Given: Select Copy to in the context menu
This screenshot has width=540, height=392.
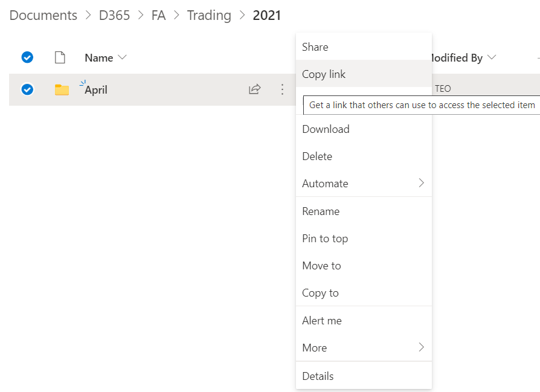Looking at the screenshot, I should 364,293.
